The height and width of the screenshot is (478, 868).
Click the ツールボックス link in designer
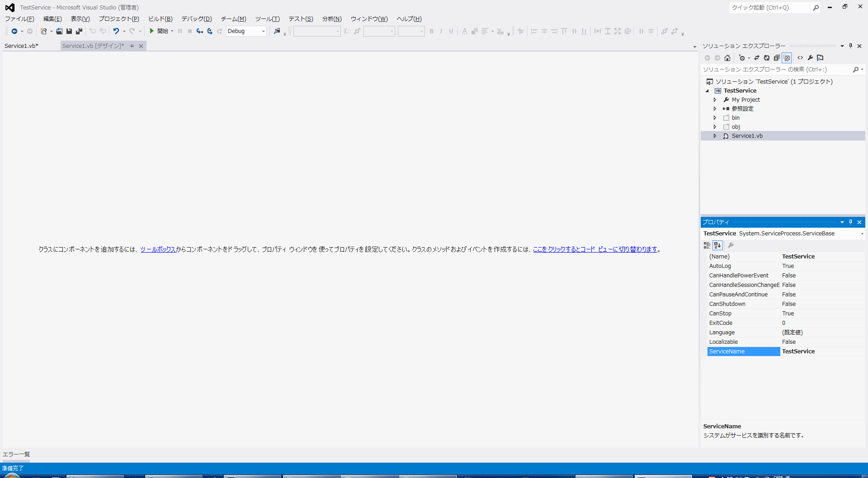(158, 249)
